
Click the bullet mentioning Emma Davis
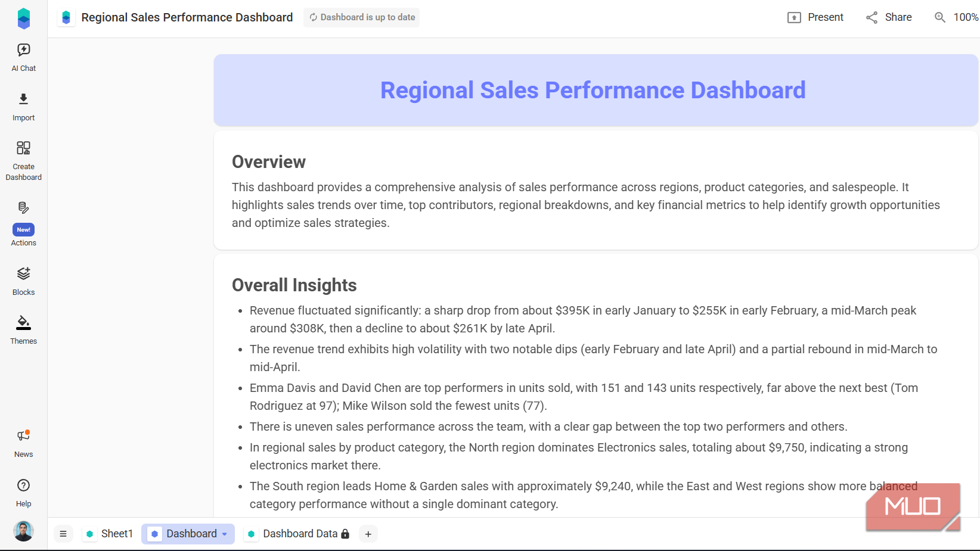584,397
